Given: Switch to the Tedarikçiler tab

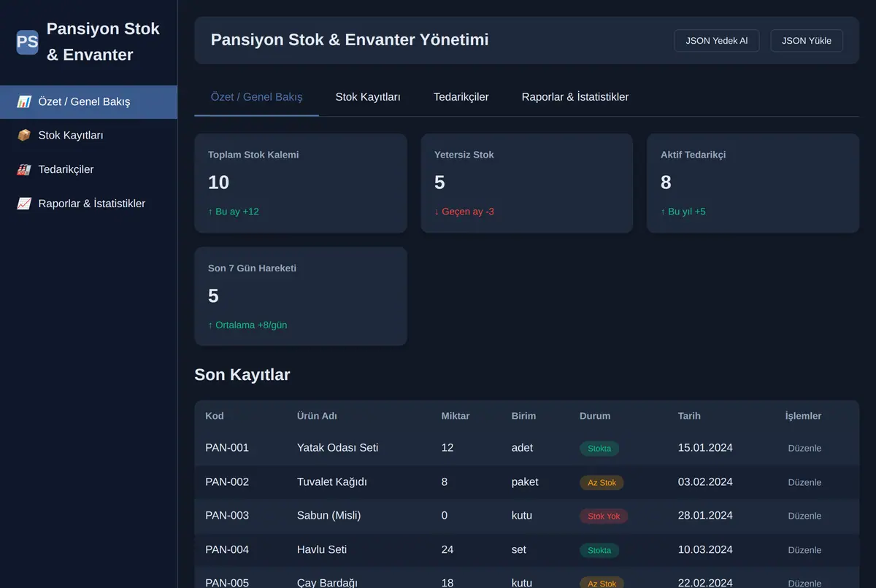Looking at the screenshot, I should pyautogui.click(x=461, y=97).
